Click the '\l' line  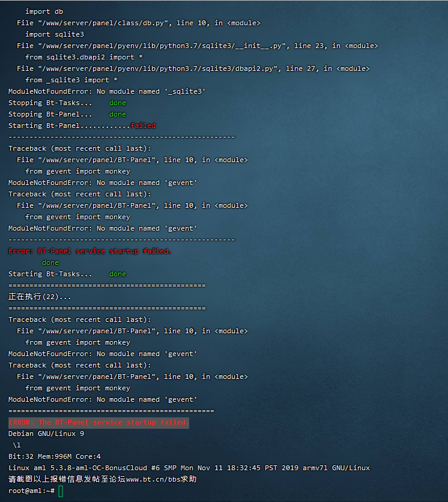point(17,445)
